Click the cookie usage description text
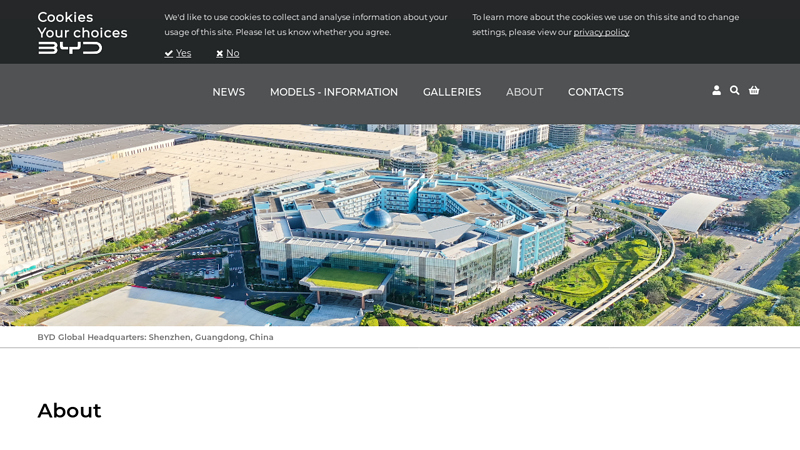The width and height of the screenshot is (800, 450). pos(306,24)
